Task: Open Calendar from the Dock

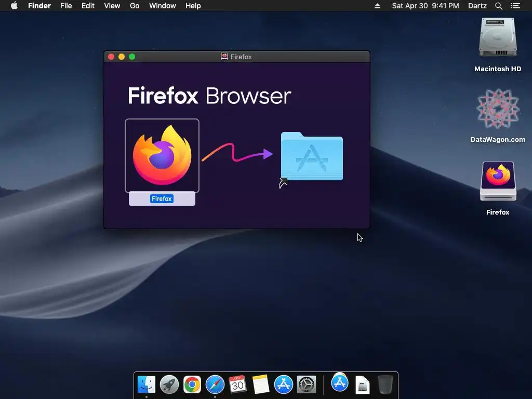Action: (237, 384)
